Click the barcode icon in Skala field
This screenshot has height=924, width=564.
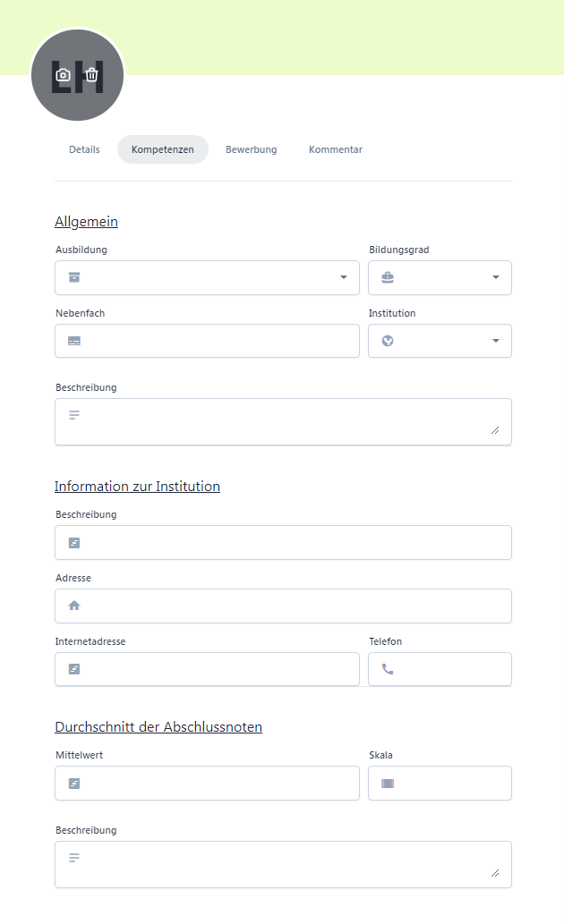click(x=388, y=784)
